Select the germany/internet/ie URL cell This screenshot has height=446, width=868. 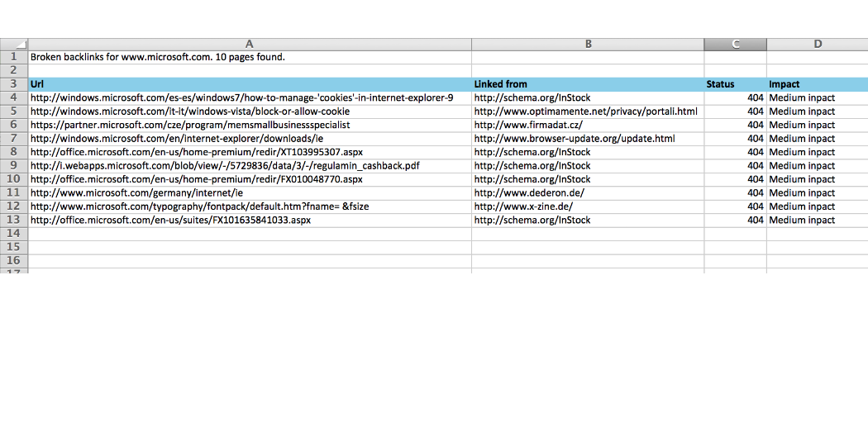(250, 192)
